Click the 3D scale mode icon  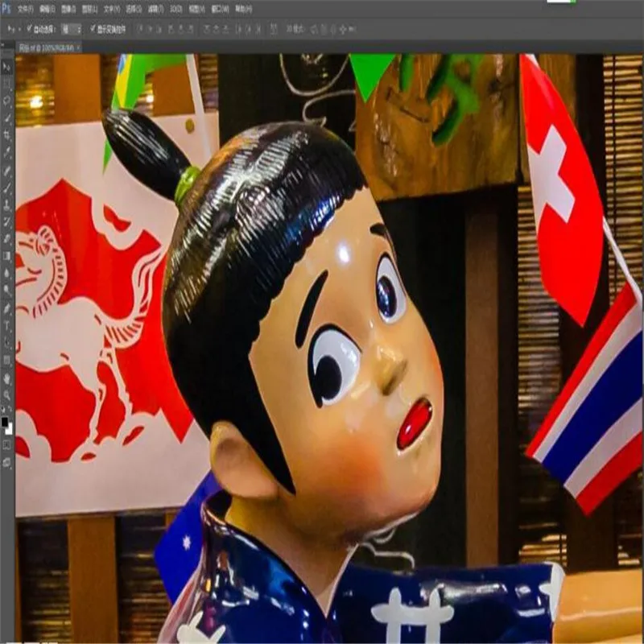(x=353, y=29)
